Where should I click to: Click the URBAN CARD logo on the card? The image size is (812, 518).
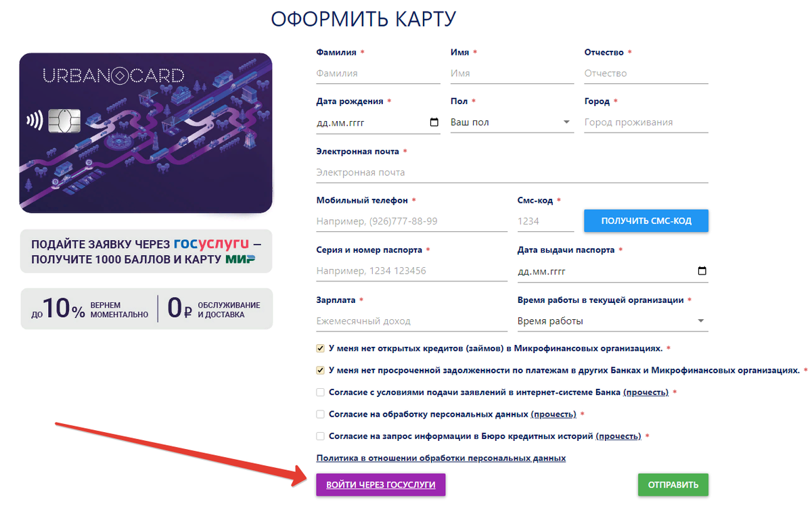tap(112, 75)
